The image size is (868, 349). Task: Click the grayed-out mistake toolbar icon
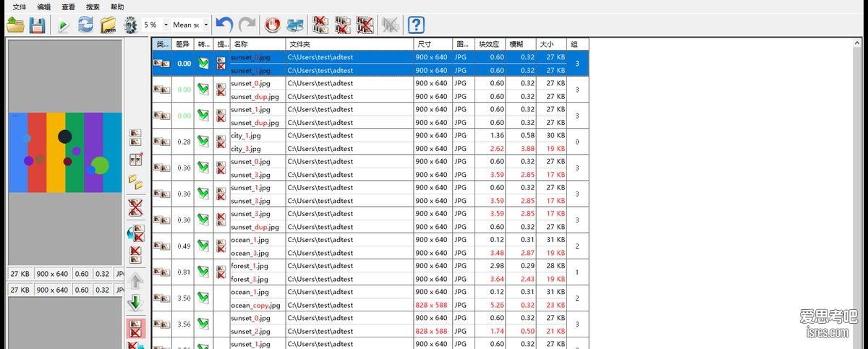391,25
